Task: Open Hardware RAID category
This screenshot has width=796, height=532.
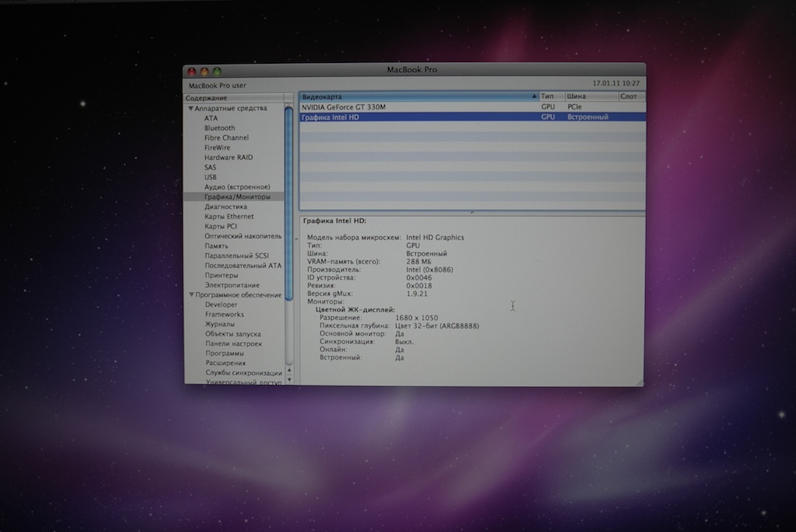Action: click(229, 157)
